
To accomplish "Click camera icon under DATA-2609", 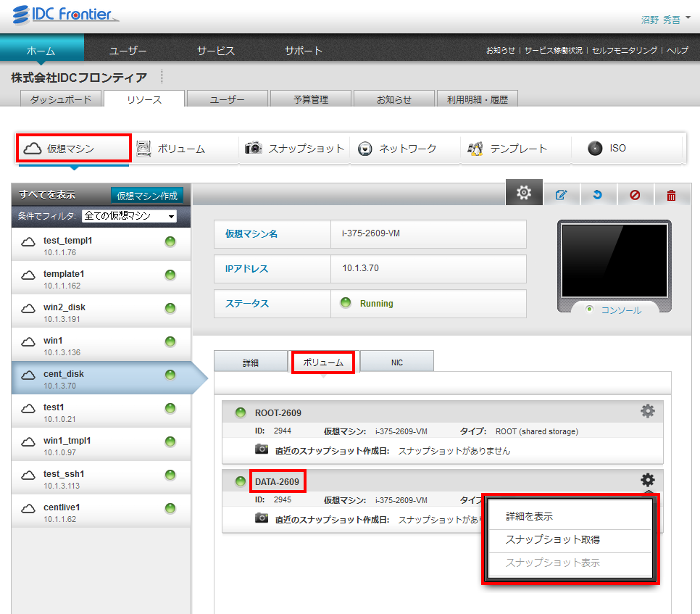I will click(262, 518).
